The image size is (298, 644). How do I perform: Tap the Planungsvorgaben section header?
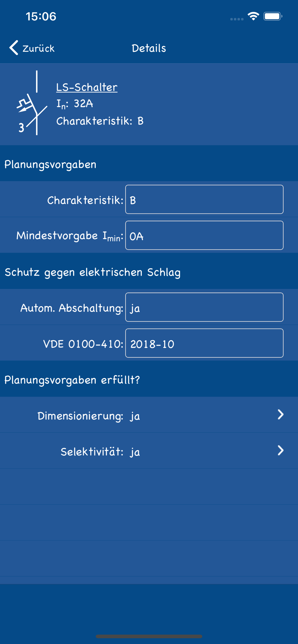pos(50,165)
